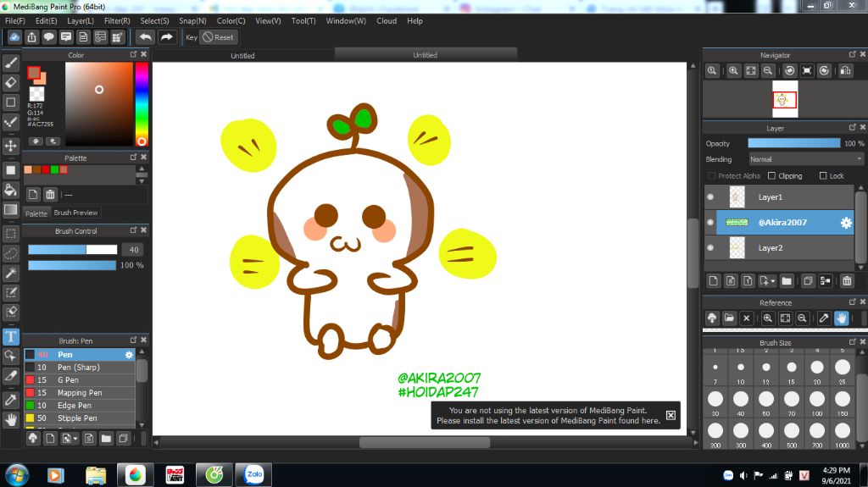The height and width of the screenshot is (487, 868).
Task: Select Stipple Pen brush
Action: click(x=79, y=418)
